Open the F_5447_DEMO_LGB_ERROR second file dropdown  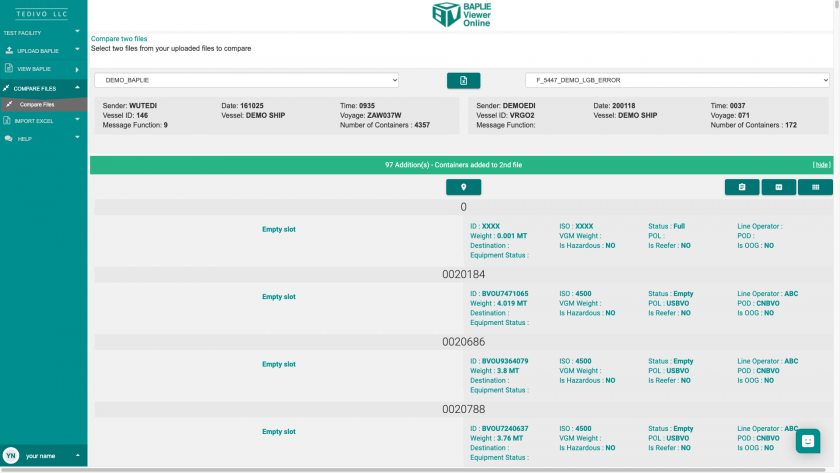(x=677, y=80)
